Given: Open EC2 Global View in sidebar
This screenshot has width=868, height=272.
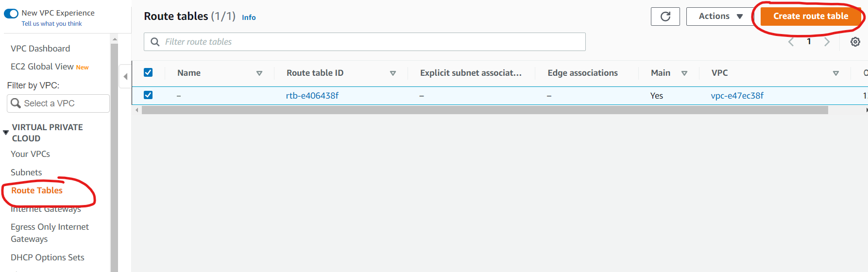Looking at the screenshot, I should pos(42,67).
